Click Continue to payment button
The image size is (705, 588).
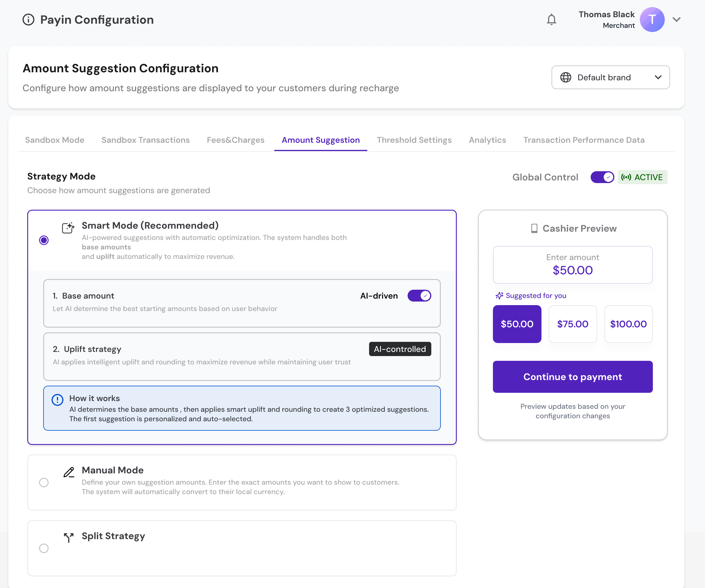point(572,377)
